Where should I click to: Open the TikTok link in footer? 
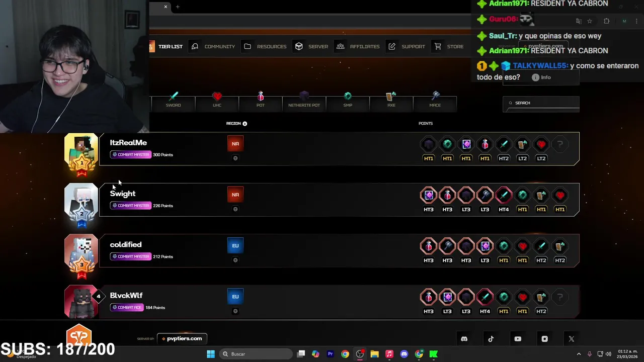pyautogui.click(x=491, y=339)
